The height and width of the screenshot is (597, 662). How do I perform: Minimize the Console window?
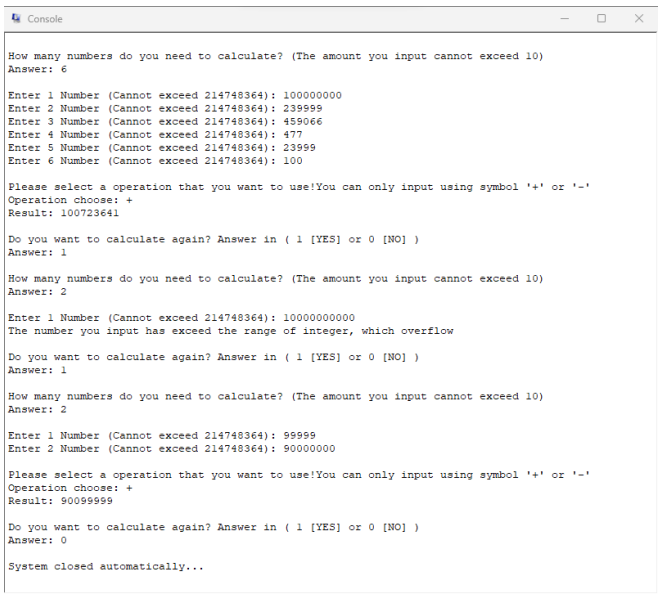[564, 19]
